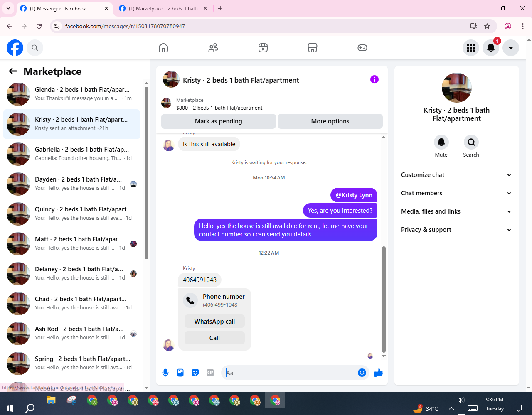The width and height of the screenshot is (532, 415).
Task: Click the address bar URL
Action: point(125,26)
